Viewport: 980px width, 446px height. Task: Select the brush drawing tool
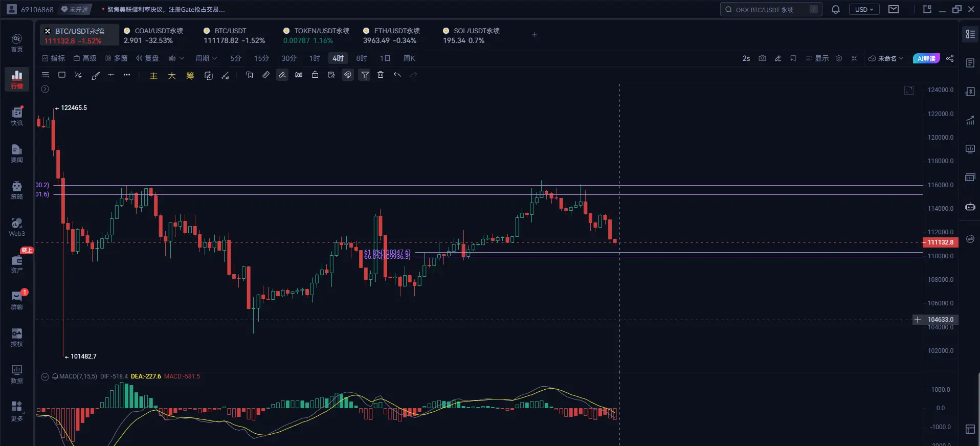click(95, 75)
